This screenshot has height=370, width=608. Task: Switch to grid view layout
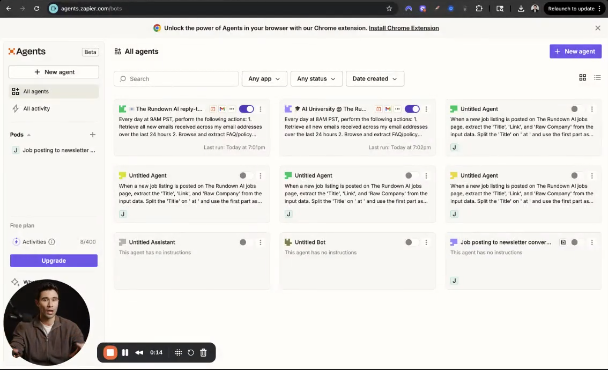click(582, 78)
